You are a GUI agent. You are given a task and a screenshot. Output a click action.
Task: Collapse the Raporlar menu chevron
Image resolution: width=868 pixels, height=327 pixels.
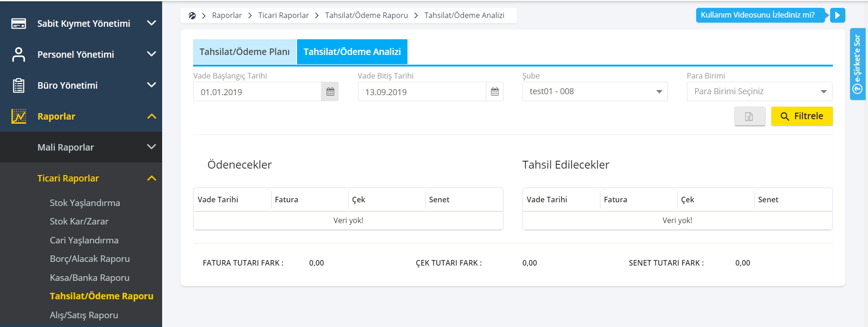(152, 116)
